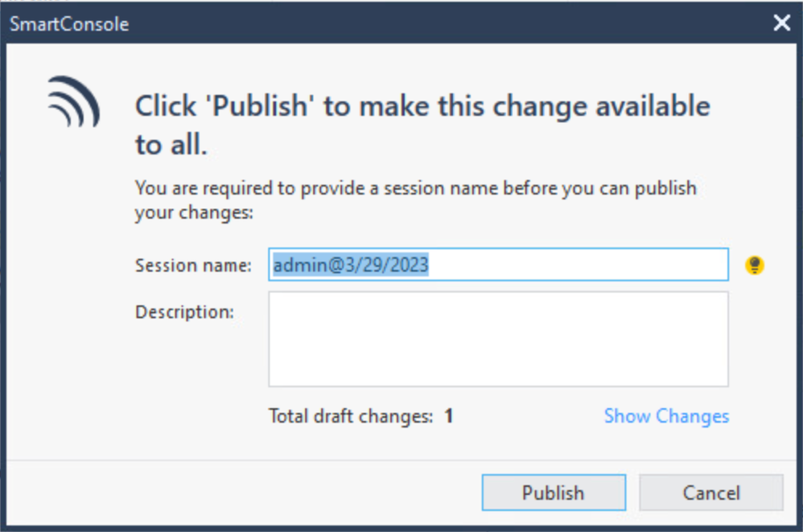Open the Show Changes link
803x532 pixels.
click(666, 416)
